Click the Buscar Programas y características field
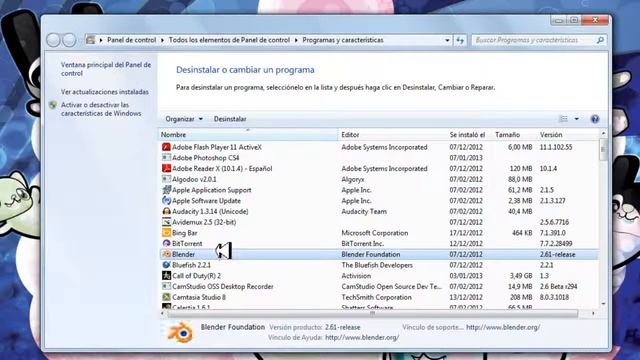The width and height of the screenshot is (640, 360). (x=534, y=40)
